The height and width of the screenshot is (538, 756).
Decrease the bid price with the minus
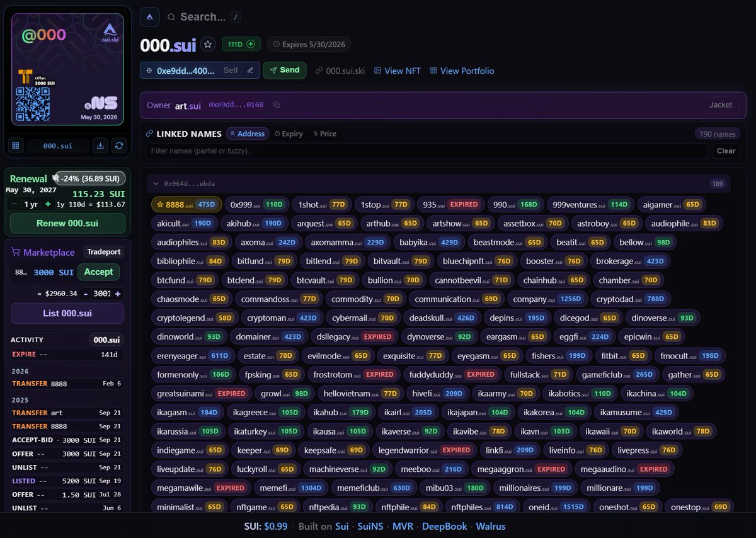click(86, 294)
